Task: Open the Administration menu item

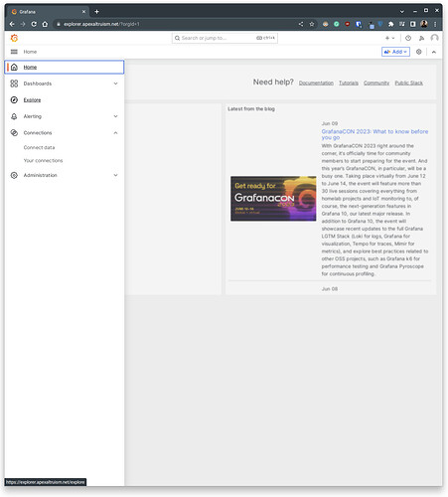Action: [x=41, y=175]
